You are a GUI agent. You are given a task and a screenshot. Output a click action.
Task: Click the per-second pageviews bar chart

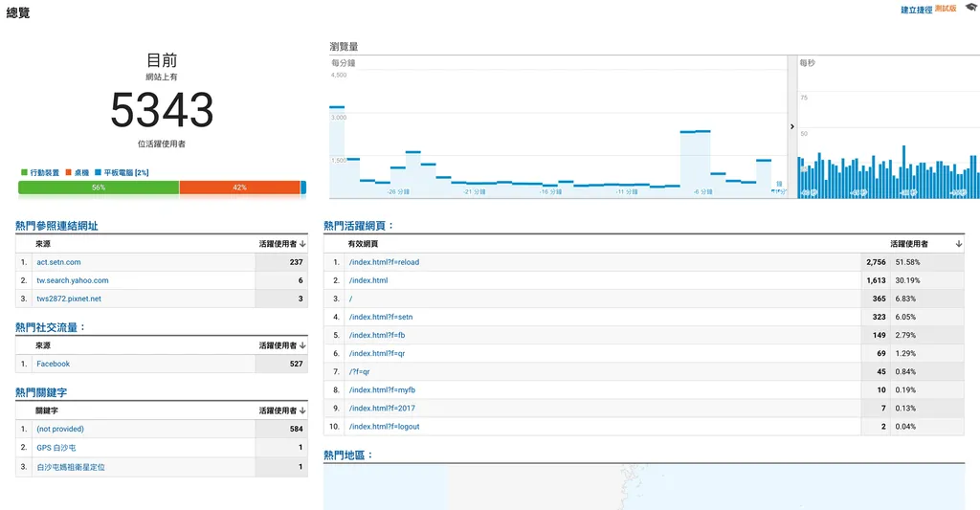[888, 127]
